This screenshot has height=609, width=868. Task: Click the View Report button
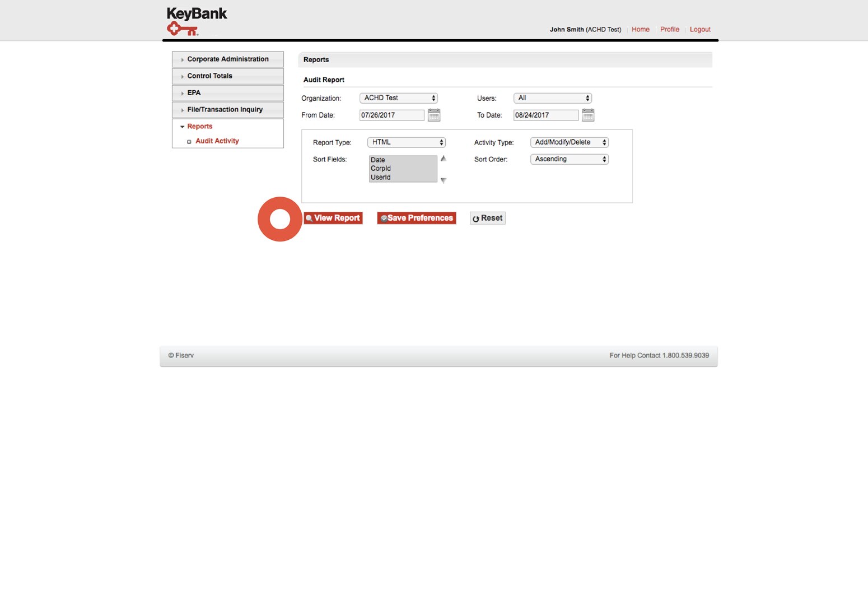point(333,218)
